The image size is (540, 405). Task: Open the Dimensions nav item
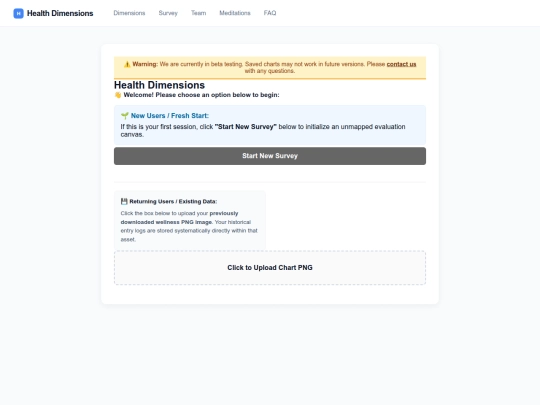pos(129,13)
